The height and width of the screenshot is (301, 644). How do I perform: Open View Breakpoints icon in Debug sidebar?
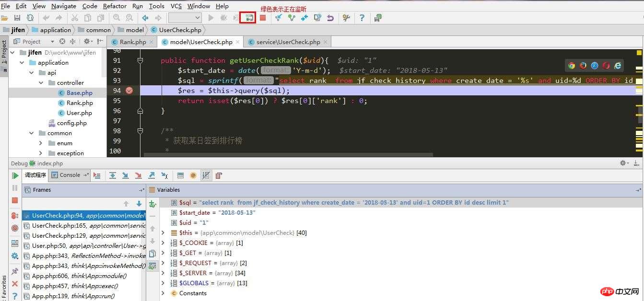[x=15, y=216]
